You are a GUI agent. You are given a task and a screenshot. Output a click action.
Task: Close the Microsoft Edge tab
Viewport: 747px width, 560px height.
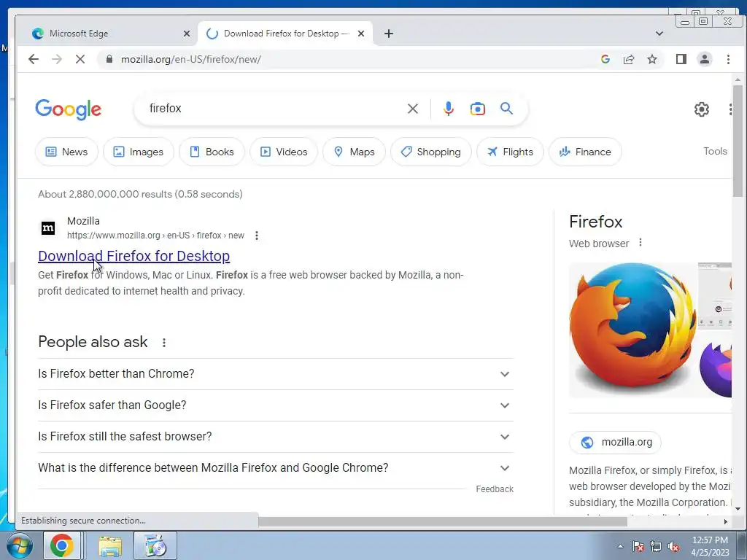point(187,34)
